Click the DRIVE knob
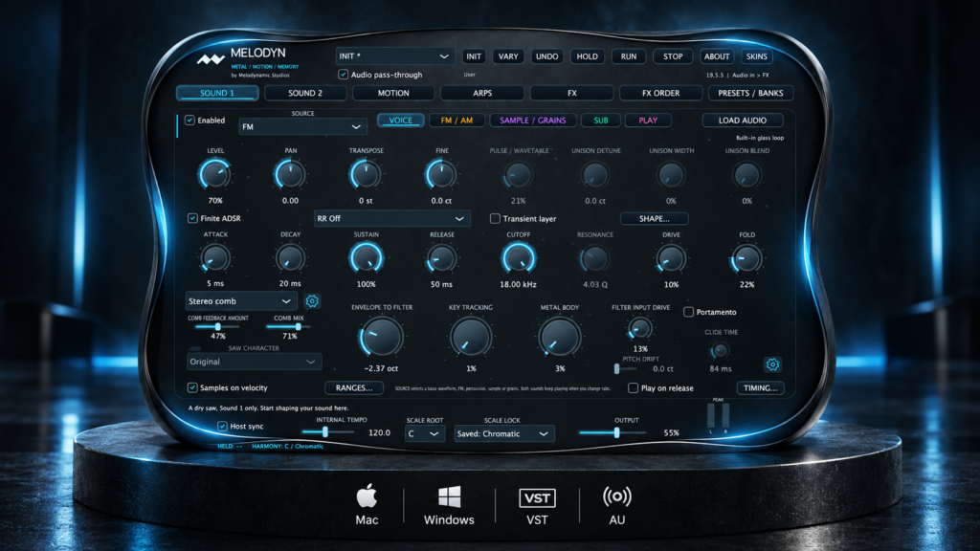The height and width of the screenshot is (551, 980). [671, 258]
